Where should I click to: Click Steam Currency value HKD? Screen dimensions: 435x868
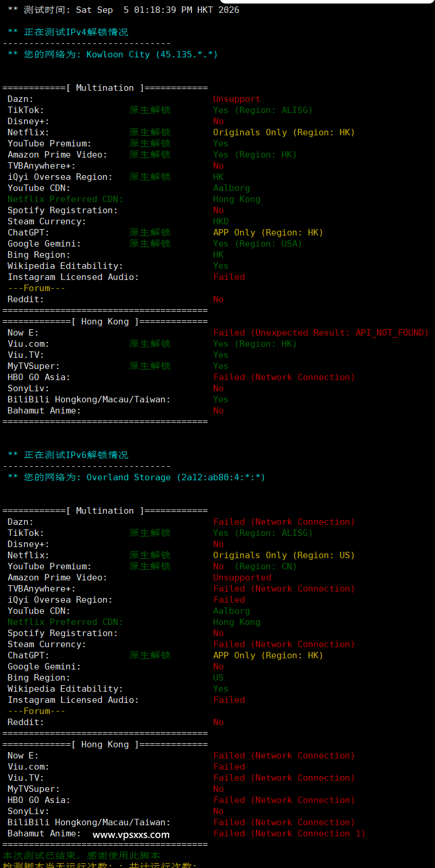(221, 221)
